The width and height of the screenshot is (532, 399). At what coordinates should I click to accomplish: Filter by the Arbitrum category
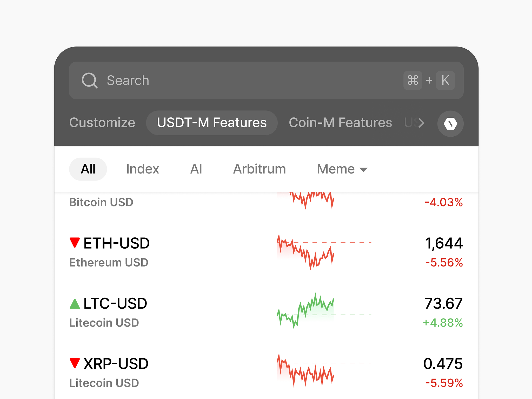[x=260, y=169]
